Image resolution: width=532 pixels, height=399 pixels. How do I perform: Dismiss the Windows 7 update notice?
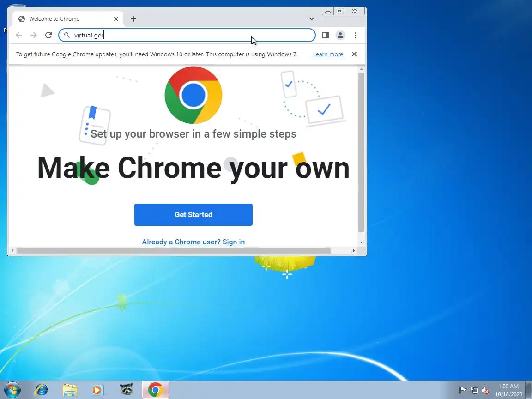point(354,54)
